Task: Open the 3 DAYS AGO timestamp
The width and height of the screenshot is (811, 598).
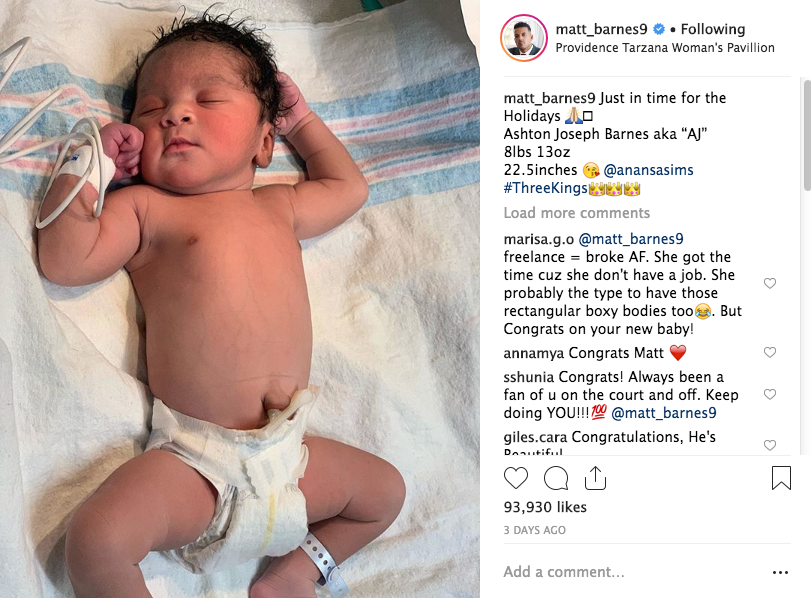Action: click(535, 530)
